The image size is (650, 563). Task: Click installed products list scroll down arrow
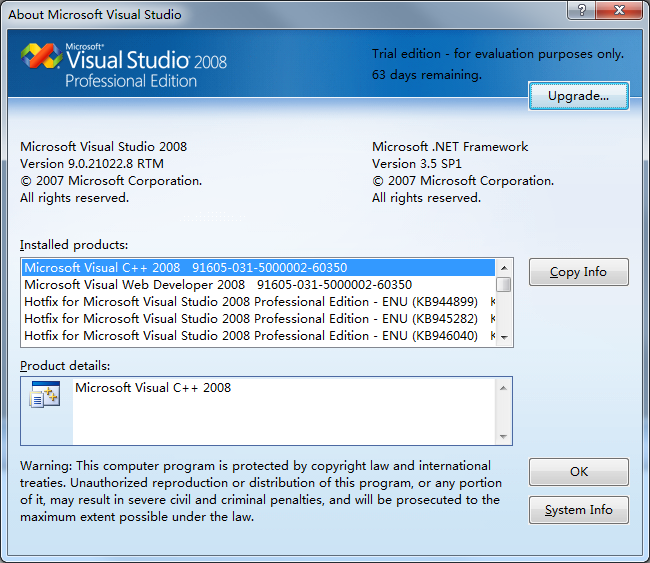[504, 337]
